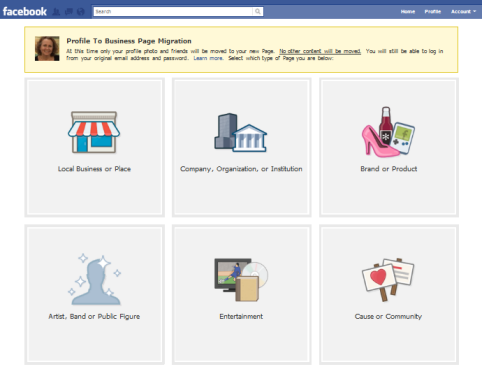Open the Learn more link

[208, 58]
